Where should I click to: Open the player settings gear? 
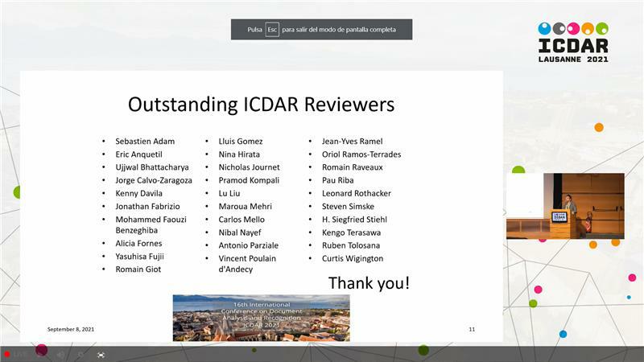pyautogui.click(x=81, y=355)
